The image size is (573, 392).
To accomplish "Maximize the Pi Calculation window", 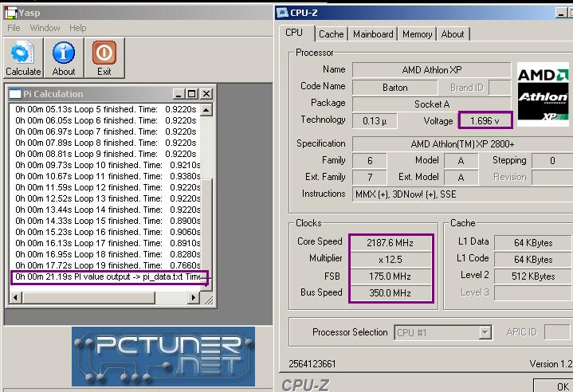I will [x=191, y=94].
